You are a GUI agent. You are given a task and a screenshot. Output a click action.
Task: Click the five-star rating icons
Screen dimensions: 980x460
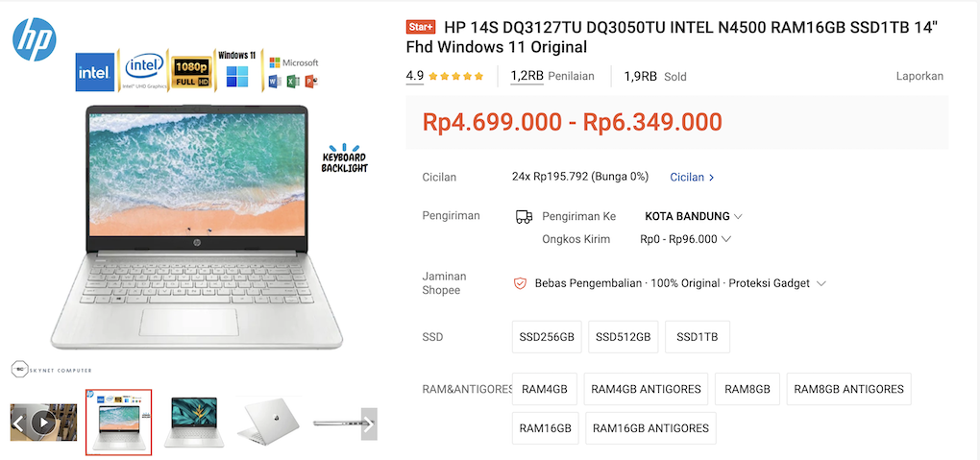[x=461, y=77]
